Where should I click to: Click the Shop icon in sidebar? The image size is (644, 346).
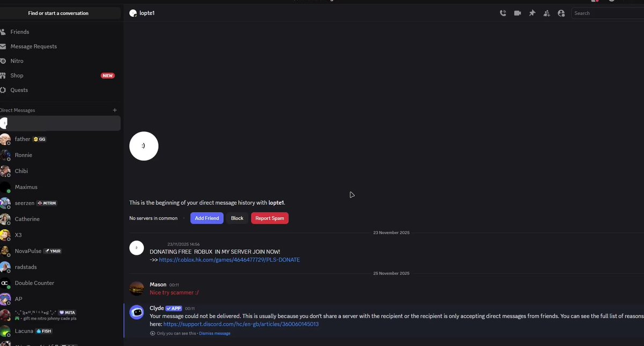click(x=3, y=76)
